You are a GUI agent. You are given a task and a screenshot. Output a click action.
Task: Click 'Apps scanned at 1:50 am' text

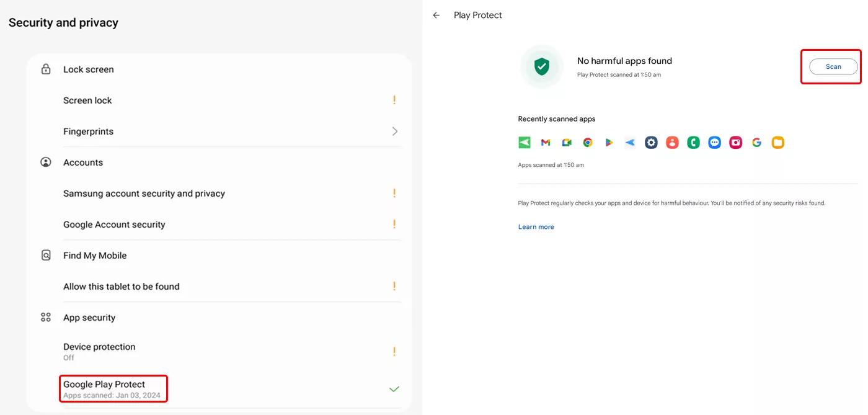[x=551, y=165]
